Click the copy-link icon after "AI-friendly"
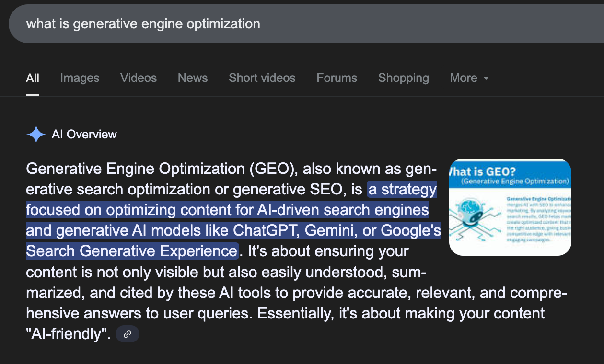The height and width of the screenshot is (364, 604). pyautogui.click(x=127, y=334)
